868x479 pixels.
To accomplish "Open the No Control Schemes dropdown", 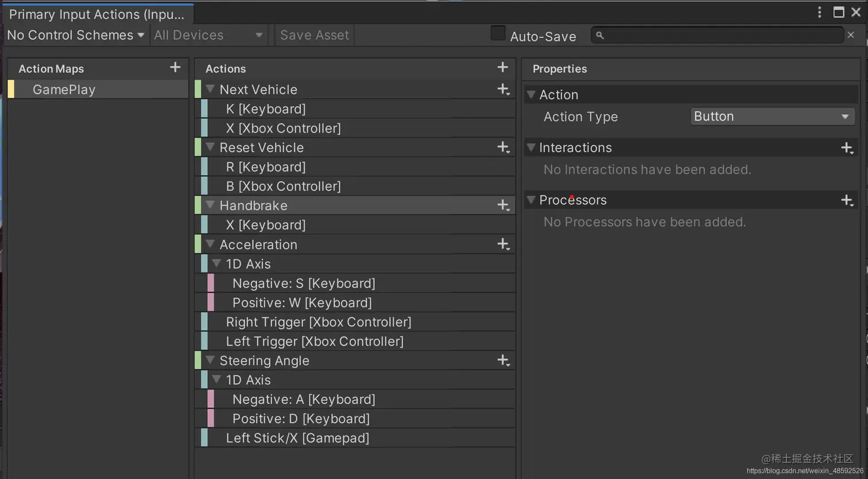I will tap(75, 35).
